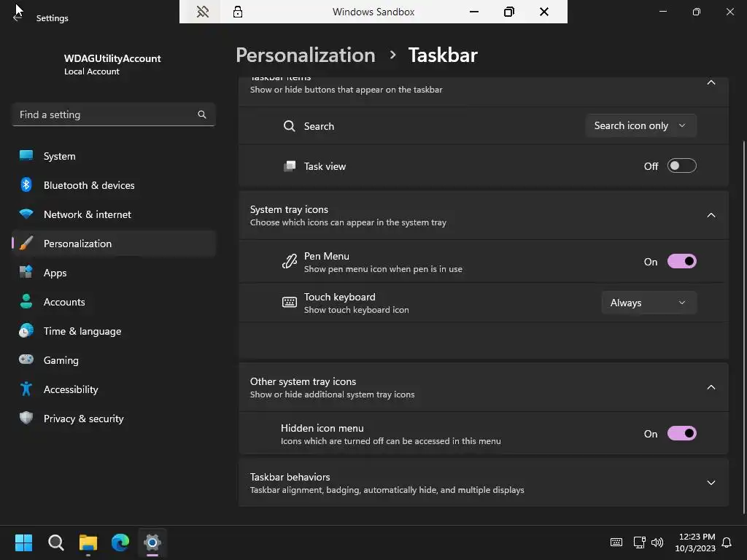
Task: Open the notification bell
Action: tap(727, 542)
